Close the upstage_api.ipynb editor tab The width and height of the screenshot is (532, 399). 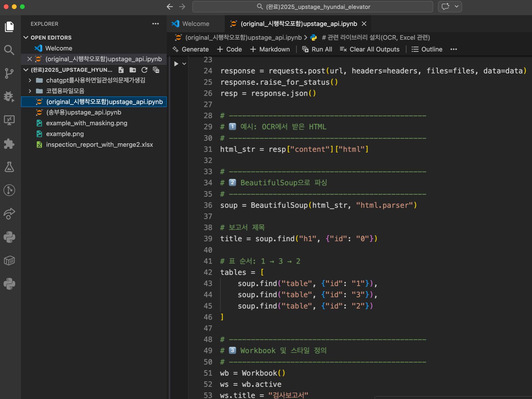point(364,24)
